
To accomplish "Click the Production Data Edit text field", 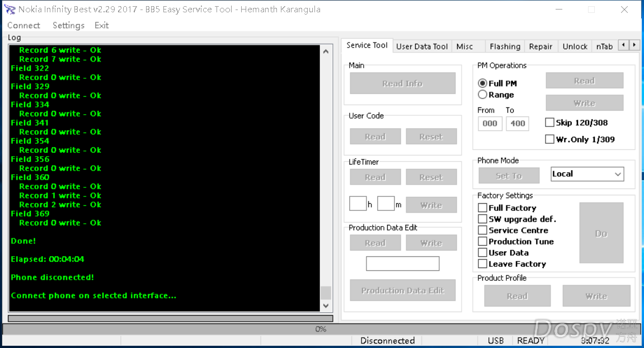I will tap(402, 264).
